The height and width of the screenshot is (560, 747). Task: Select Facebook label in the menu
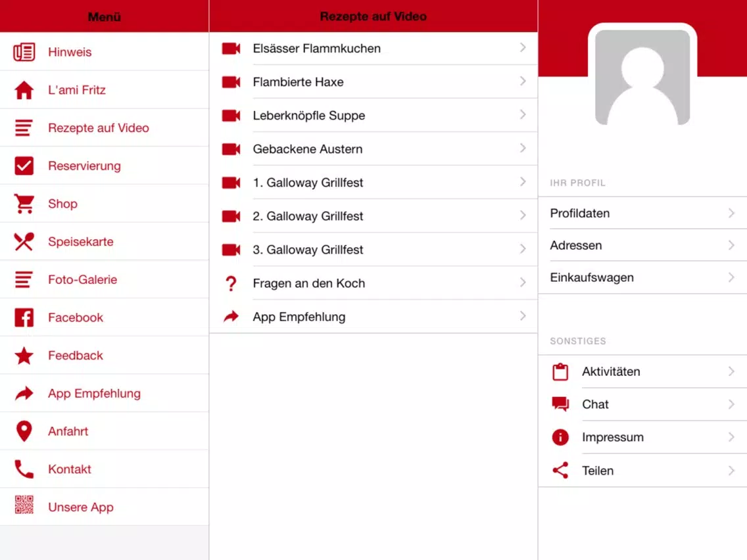click(x=75, y=317)
